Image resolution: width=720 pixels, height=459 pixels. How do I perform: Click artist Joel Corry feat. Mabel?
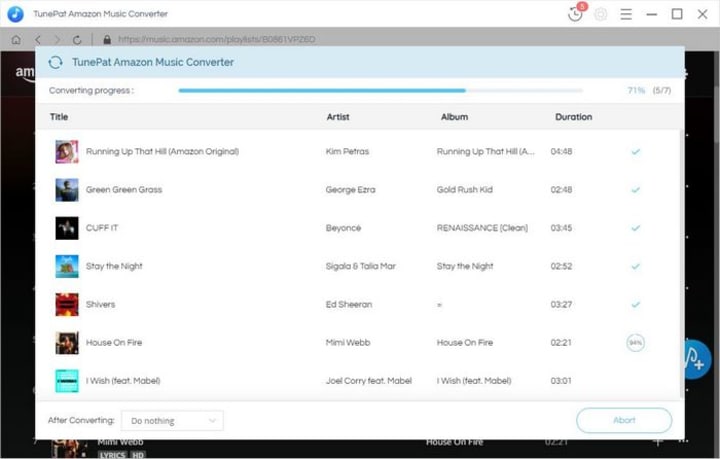[369, 381]
